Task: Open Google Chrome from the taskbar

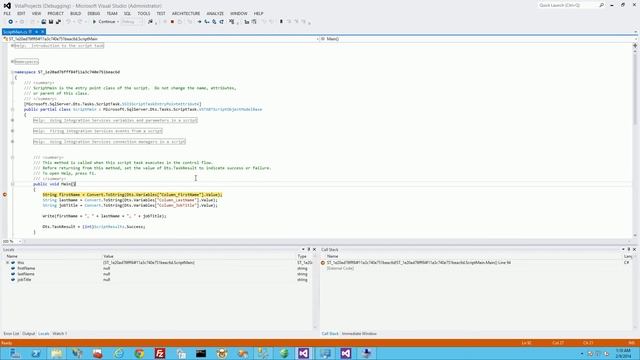Action: point(139,353)
